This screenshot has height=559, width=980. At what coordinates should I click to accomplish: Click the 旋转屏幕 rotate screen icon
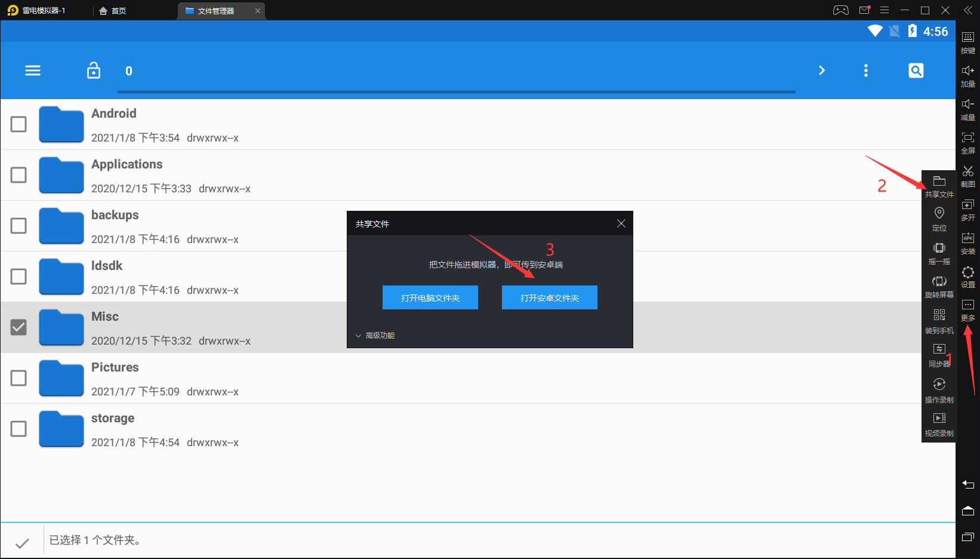[x=939, y=286]
